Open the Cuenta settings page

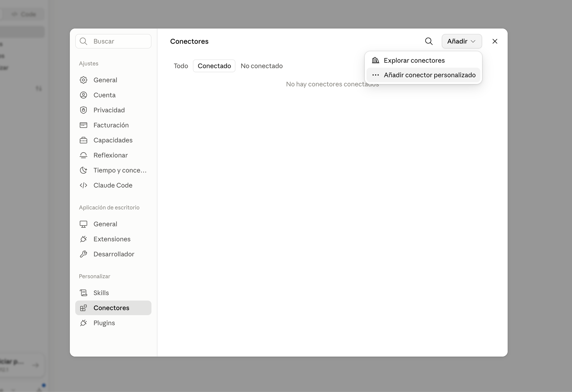(x=113, y=95)
